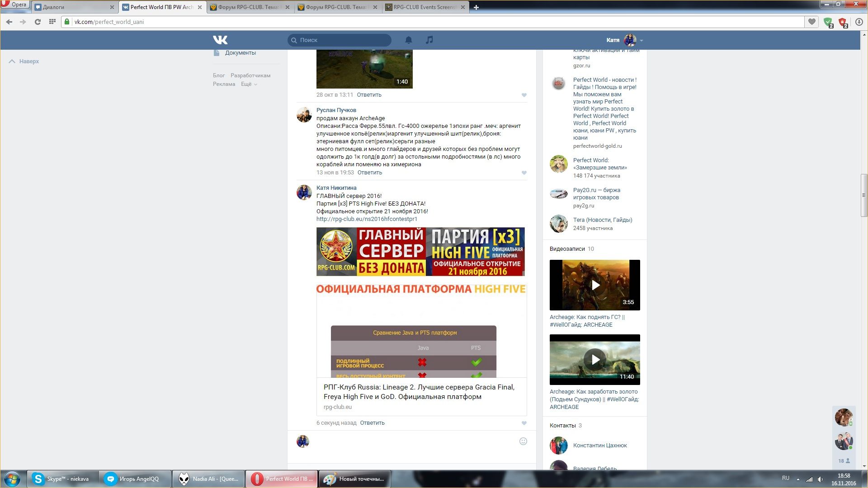Open the Windows Start button
The height and width of the screenshot is (488, 868).
coord(12,479)
